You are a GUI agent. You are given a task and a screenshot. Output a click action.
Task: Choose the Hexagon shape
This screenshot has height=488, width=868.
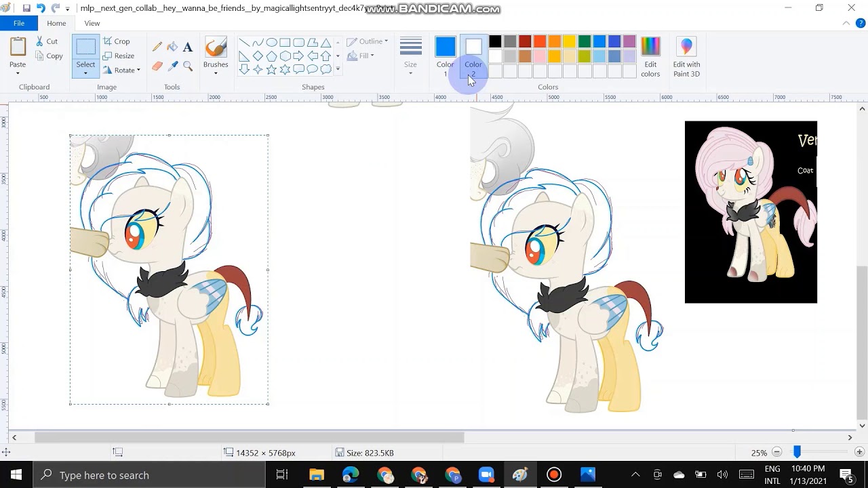[x=285, y=56]
